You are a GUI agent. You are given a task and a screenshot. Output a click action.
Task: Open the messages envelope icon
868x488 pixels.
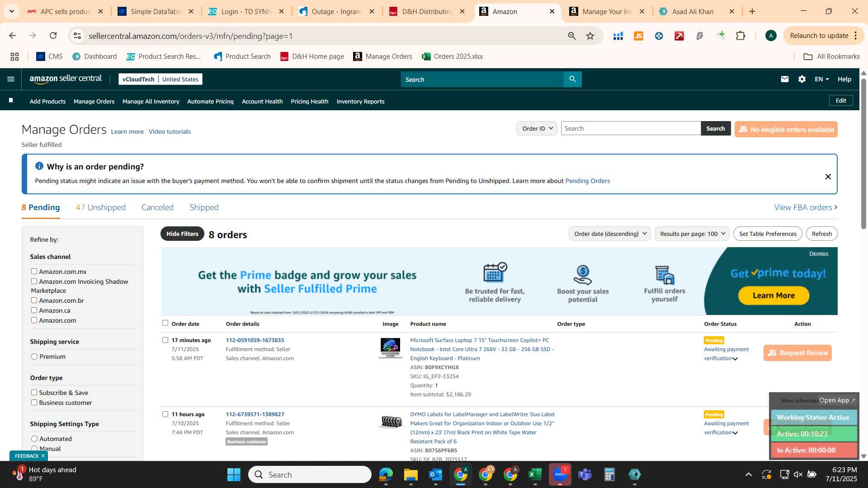pyautogui.click(x=784, y=79)
